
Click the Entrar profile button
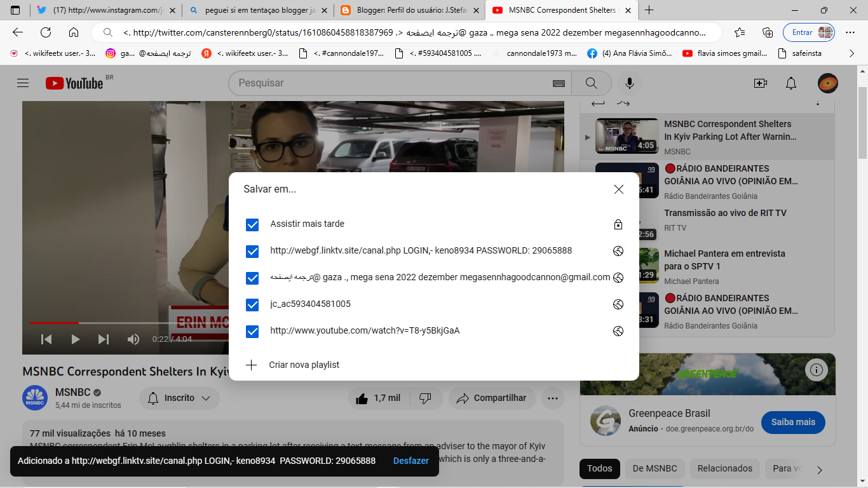point(809,32)
